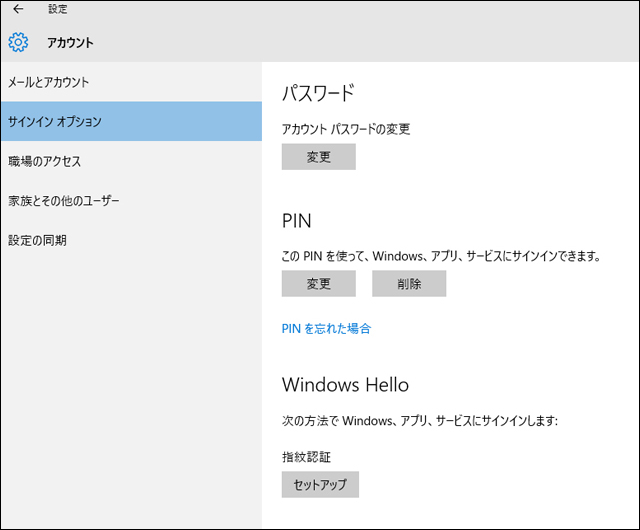Click the 設定 window title text
Viewport: 640px width, 530px height.
58,9
